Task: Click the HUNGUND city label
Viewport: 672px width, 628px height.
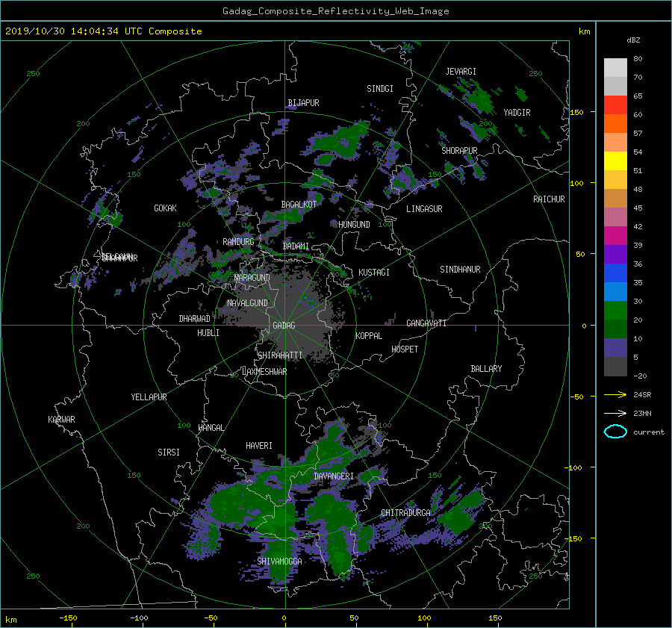Action: [x=354, y=225]
